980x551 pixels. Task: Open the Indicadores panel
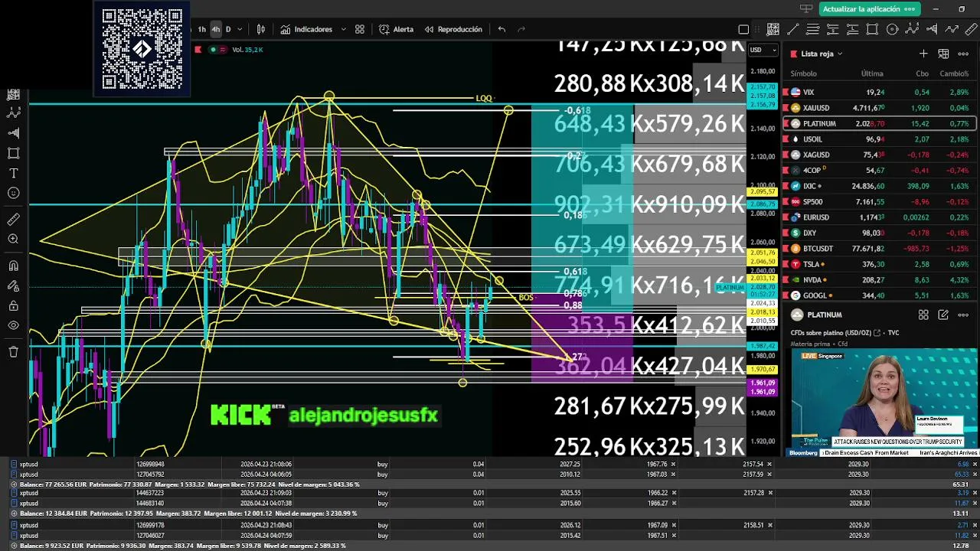306,29
